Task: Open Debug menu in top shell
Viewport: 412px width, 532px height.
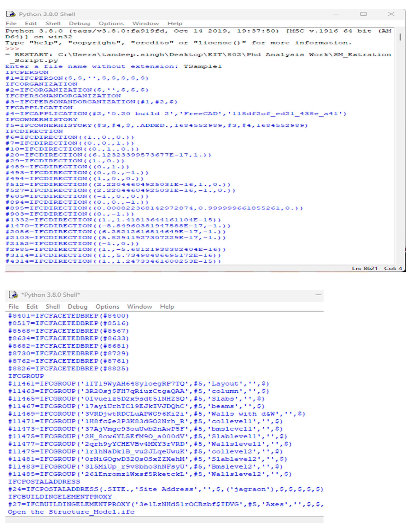Action: (79, 24)
